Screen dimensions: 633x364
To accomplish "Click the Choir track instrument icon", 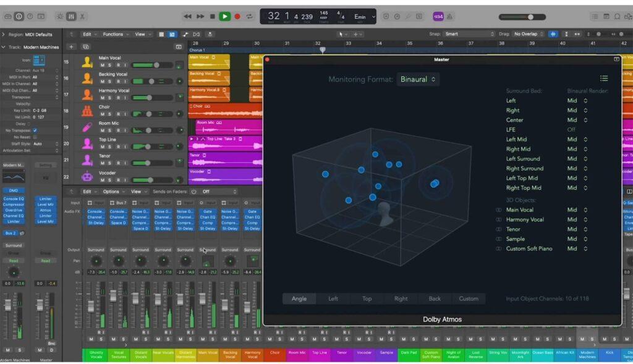I will [87, 109].
